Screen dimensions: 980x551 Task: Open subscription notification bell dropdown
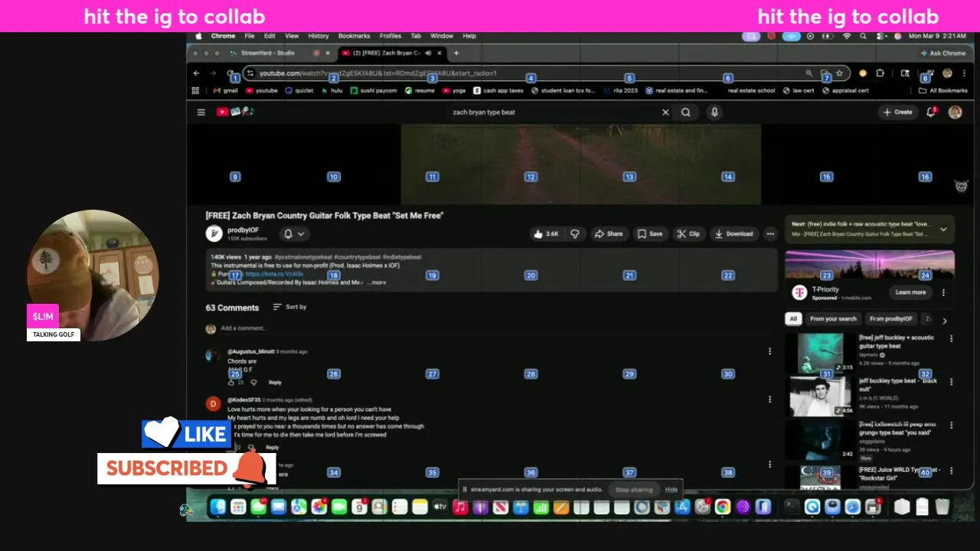pyautogui.click(x=294, y=234)
